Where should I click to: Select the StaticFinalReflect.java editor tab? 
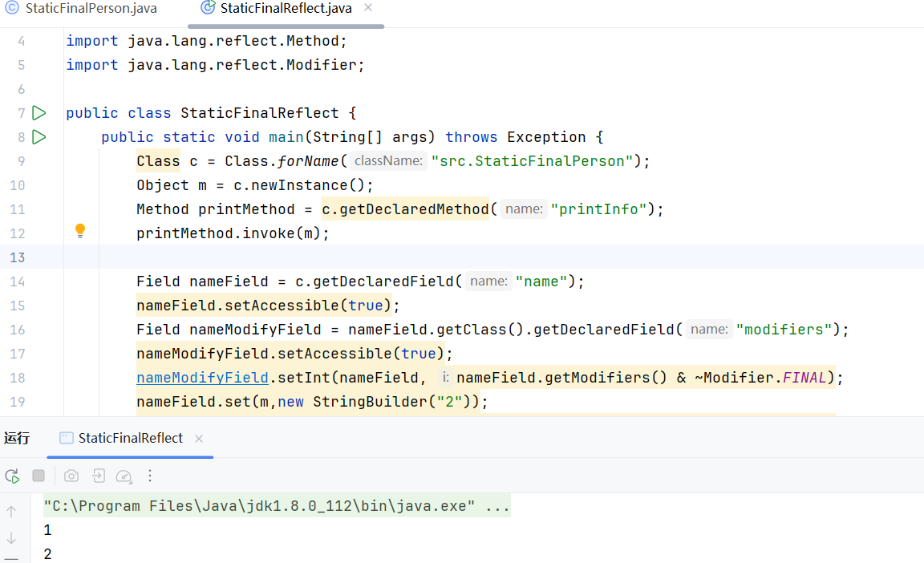[286, 9]
